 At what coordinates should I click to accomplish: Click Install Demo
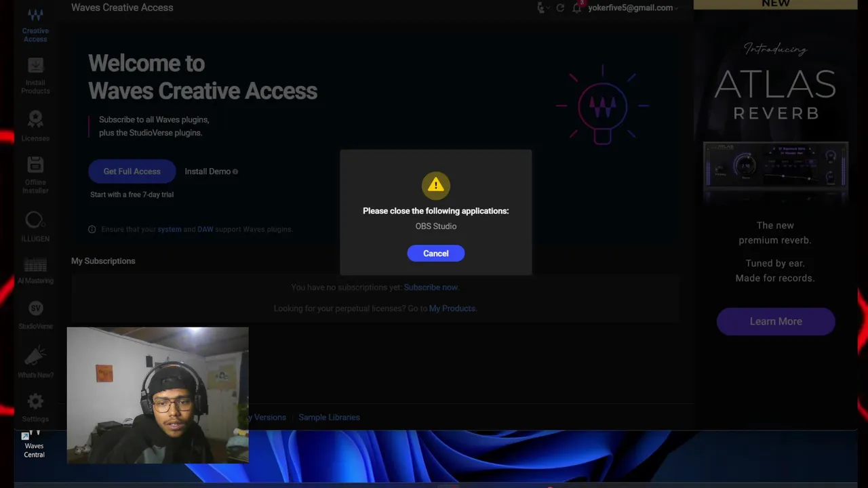click(208, 171)
